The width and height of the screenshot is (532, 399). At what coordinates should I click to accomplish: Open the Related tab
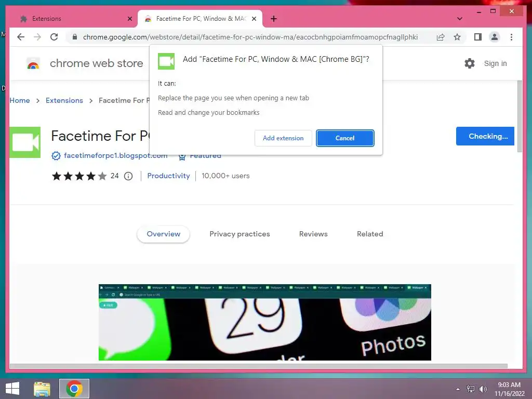point(370,234)
